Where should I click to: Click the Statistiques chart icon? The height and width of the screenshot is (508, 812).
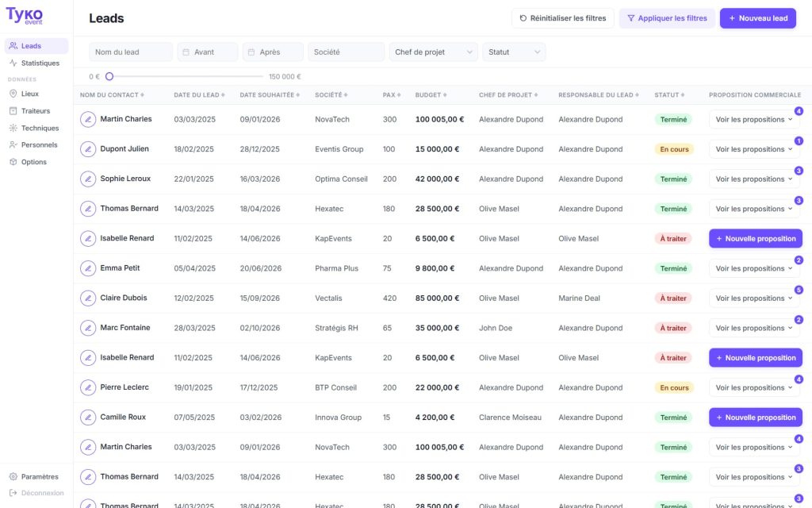tap(13, 63)
